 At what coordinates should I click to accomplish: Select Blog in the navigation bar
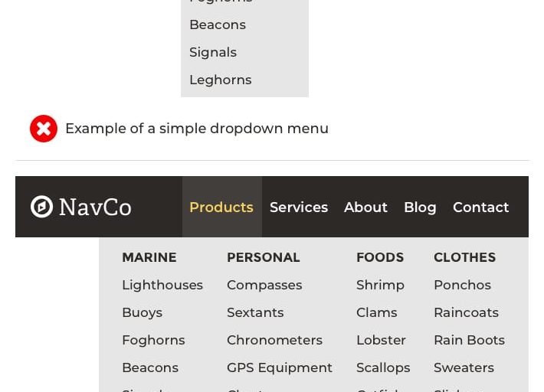[x=420, y=207]
